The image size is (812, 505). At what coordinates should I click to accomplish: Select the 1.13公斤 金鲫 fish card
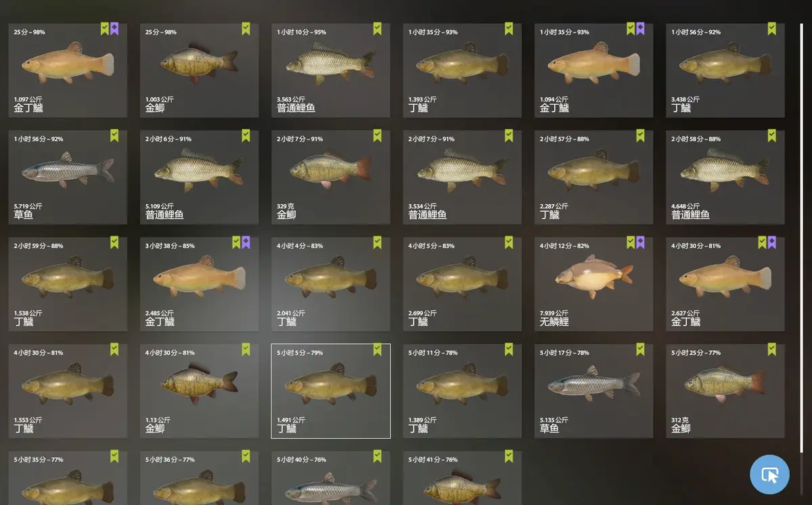pyautogui.click(x=199, y=391)
